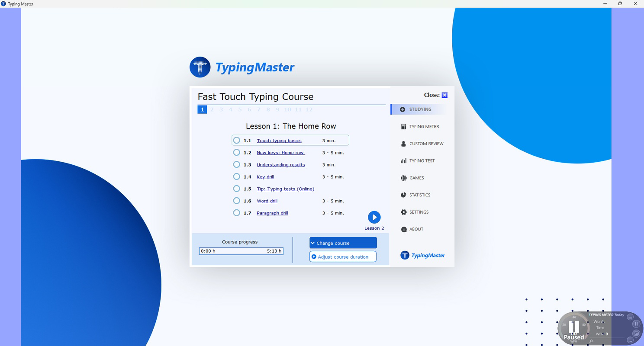Viewport: 644px width, 346px height.
Task: Click the Adjust course duration button
Action: 342,256
